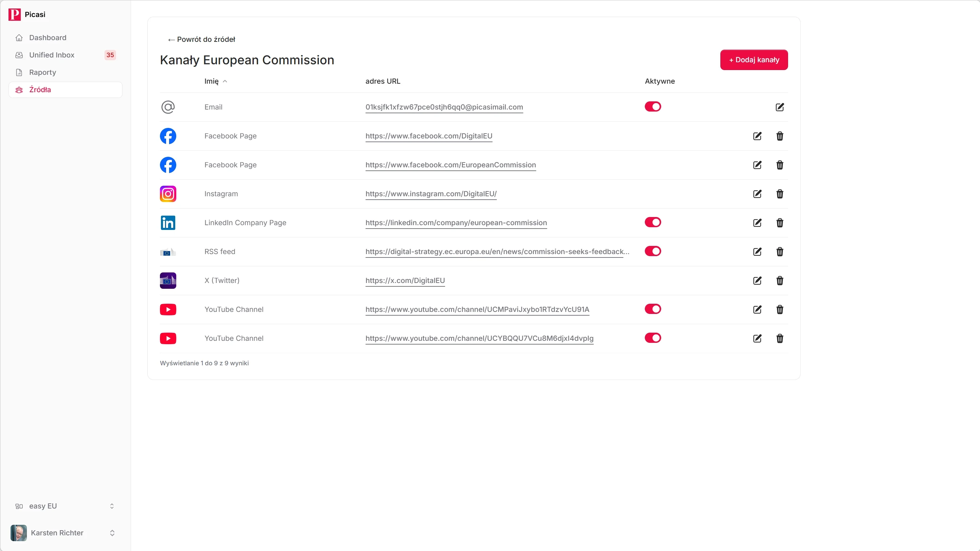
Task: Delete the UCYBQQU7VCu8M6djxI4dvplg YouTube channel
Action: click(x=780, y=338)
